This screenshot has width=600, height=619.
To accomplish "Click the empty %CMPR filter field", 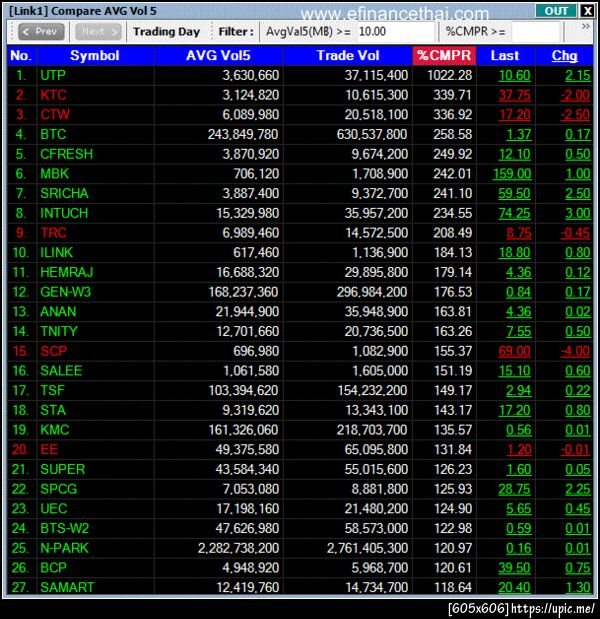I will [536, 32].
